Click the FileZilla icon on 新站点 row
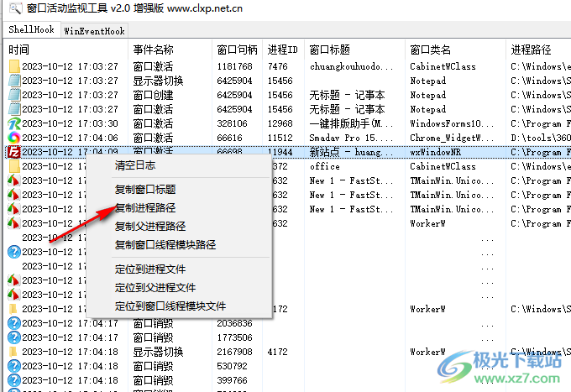The image size is (571, 392). [x=13, y=152]
